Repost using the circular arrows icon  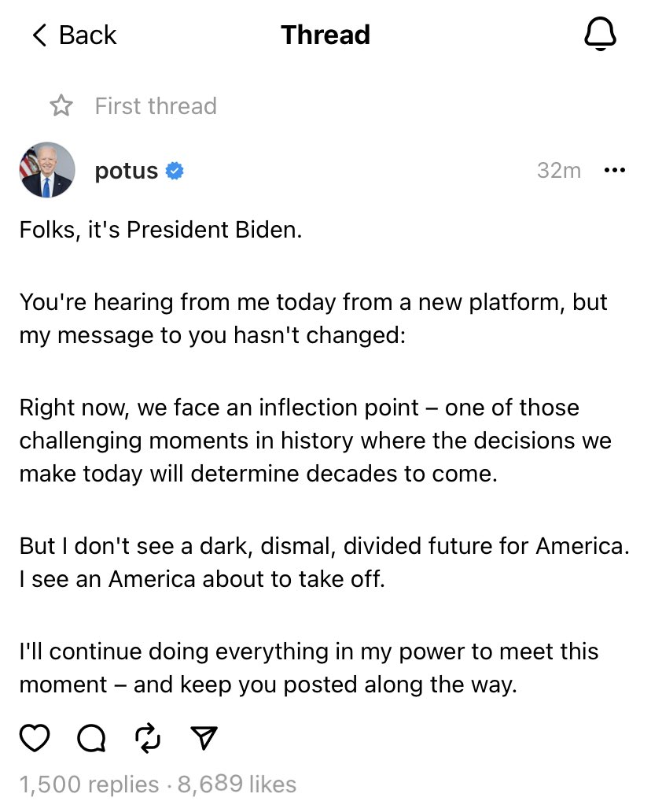tap(148, 737)
